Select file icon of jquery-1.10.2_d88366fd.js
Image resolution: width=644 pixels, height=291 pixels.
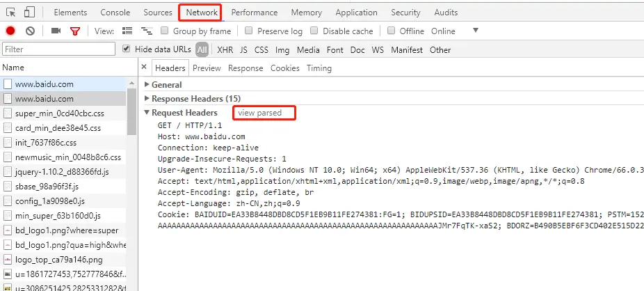pos(8,172)
